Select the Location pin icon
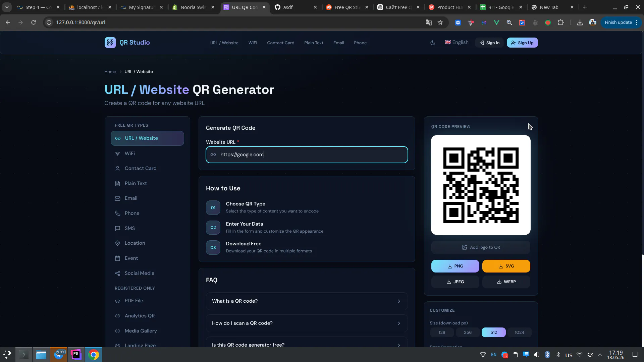Screen dimensions: 644x362 tap(117, 243)
